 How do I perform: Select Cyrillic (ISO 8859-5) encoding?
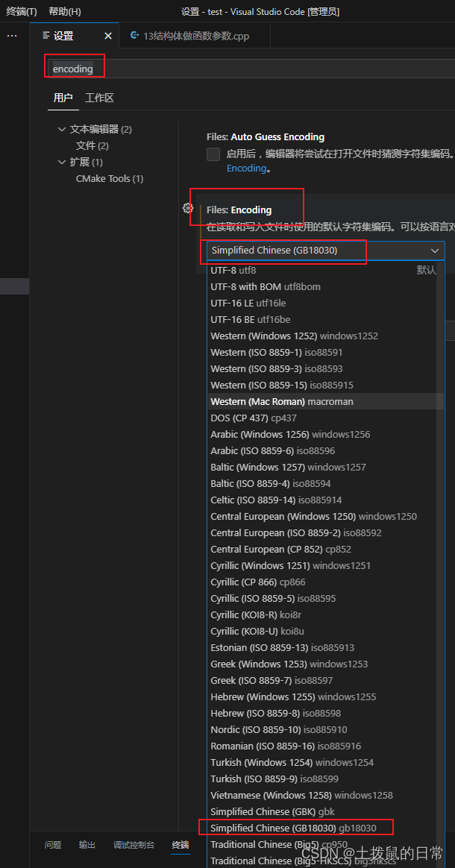point(325,598)
